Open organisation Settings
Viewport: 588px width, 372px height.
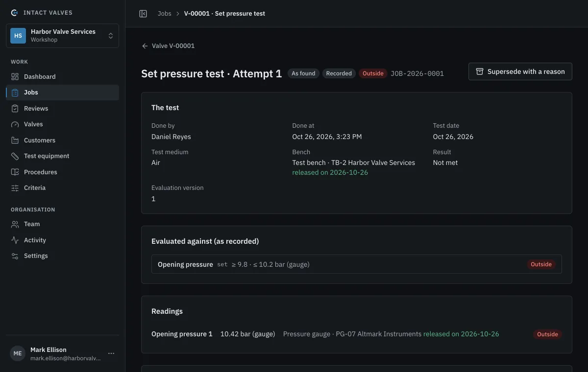point(62,256)
